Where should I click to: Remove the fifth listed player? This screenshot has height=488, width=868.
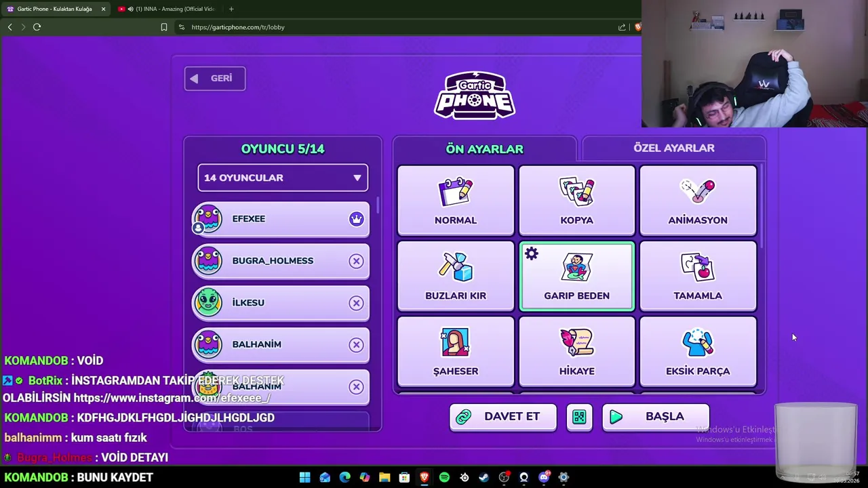pos(356,387)
